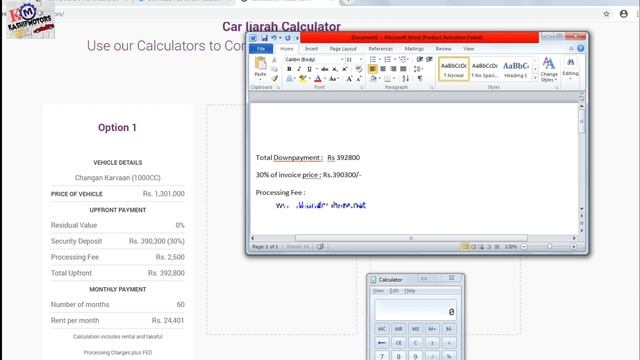Image resolution: width=640 pixels, height=360 pixels.
Task: Open the font size dropdown showing 11
Action: (360, 60)
